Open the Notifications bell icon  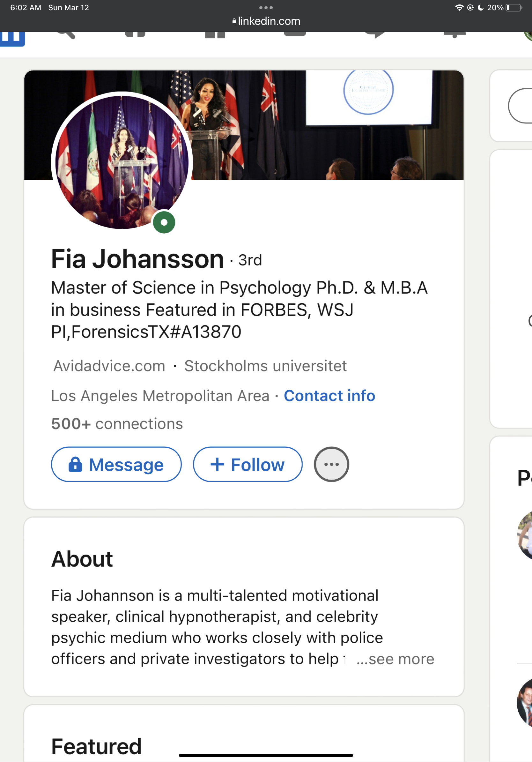point(454,35)
